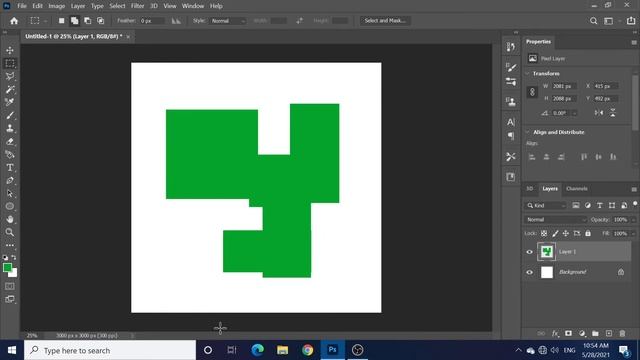Open Chrome from the Windows taskbar
This screenshot has height=360, width=640.
tap(307, 350)
